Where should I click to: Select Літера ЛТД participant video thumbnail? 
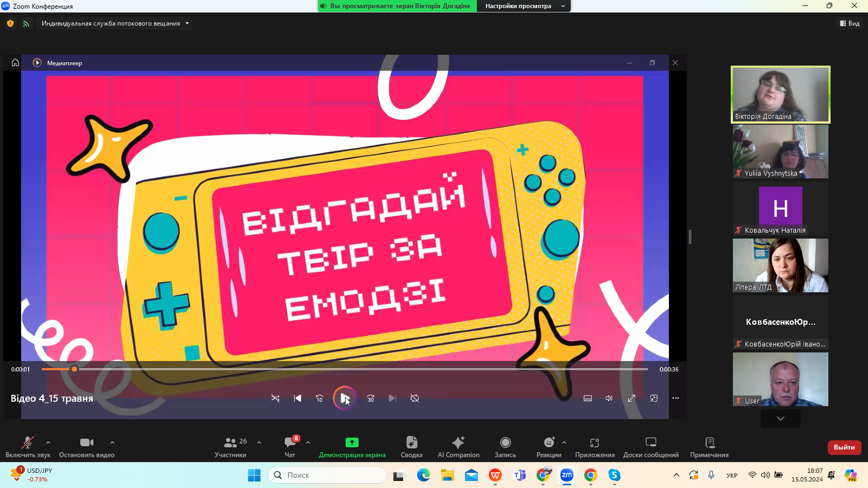780,265
